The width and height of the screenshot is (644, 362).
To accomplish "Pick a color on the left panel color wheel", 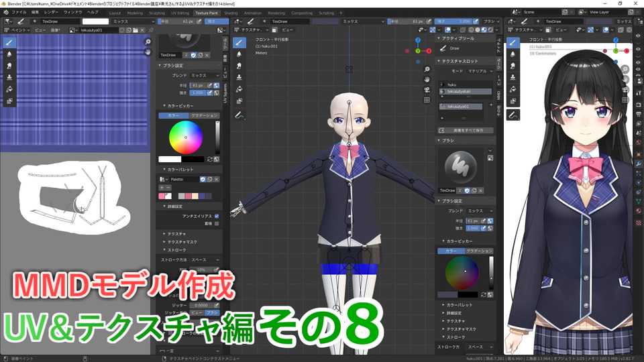I will 186,137.
